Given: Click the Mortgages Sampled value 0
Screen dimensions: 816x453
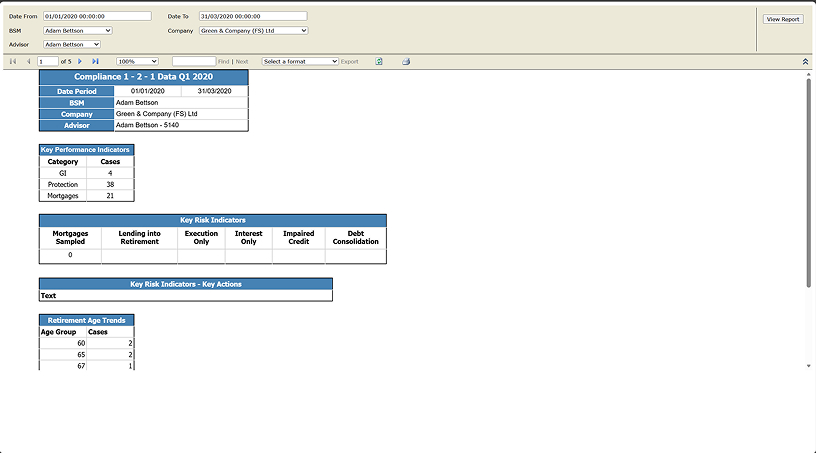Looking at the screenshot, I should pyautogui.click(x=70, y=255).
